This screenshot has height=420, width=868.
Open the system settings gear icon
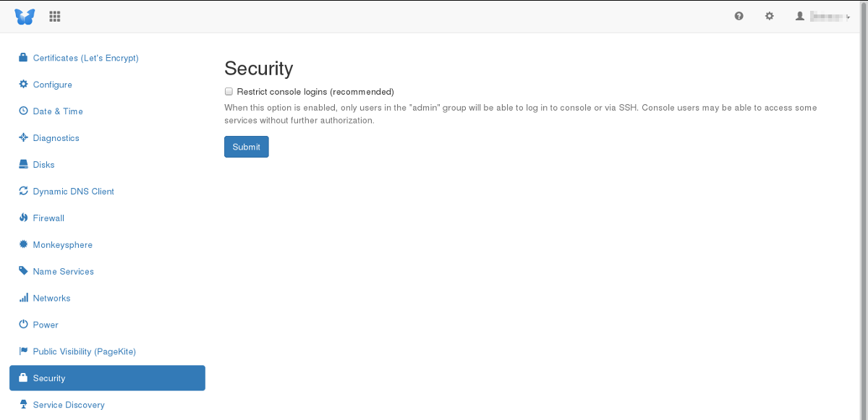pos(770,16)
